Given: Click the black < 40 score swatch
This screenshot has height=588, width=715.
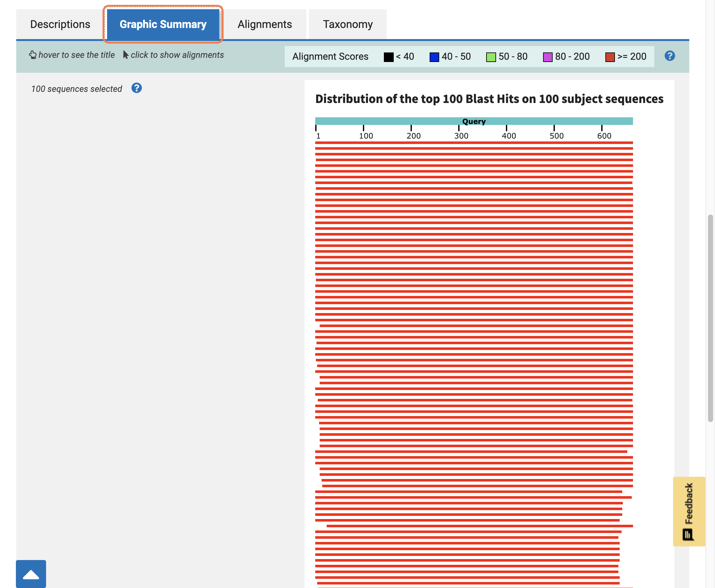Looking at the screenshot, I should click(389, 57).
